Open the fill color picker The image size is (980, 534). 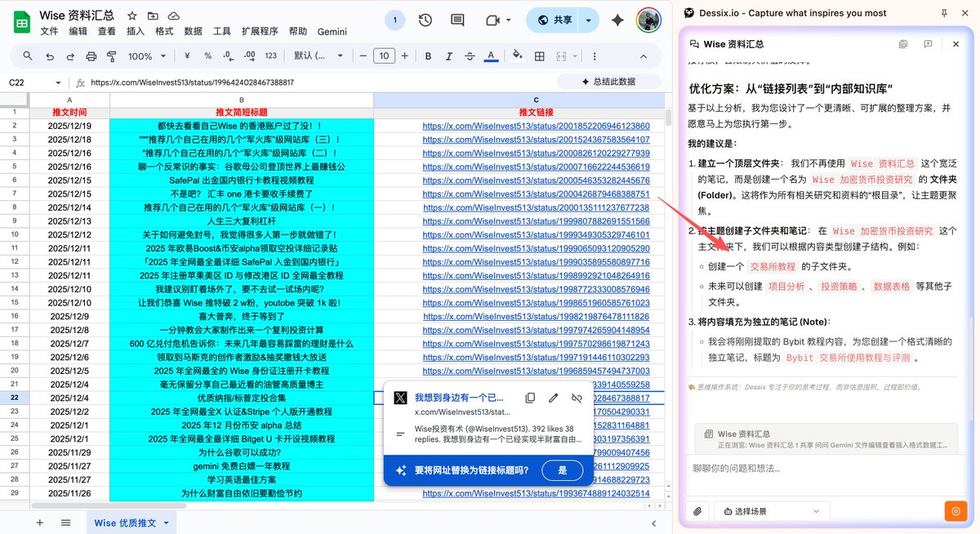(516, 56)
